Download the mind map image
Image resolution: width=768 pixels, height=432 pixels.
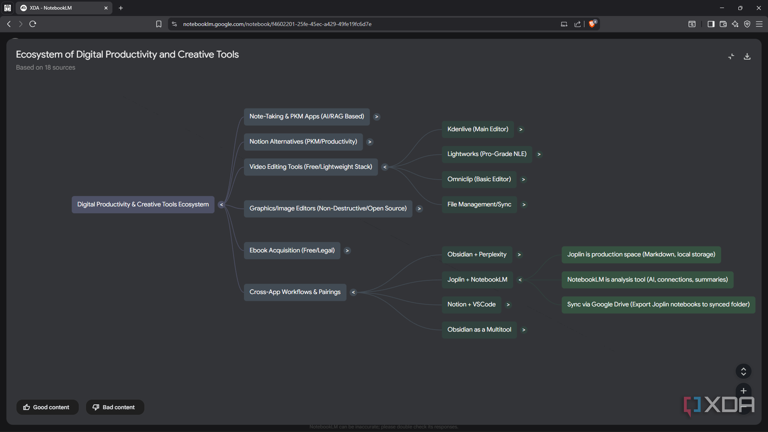pyautogui.click(x=747, y=57)
